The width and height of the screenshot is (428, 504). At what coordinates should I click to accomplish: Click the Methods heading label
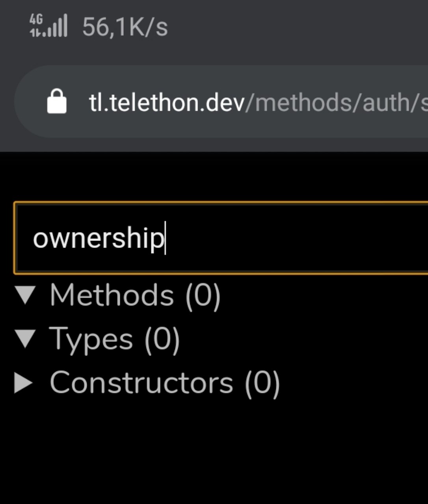112,295
